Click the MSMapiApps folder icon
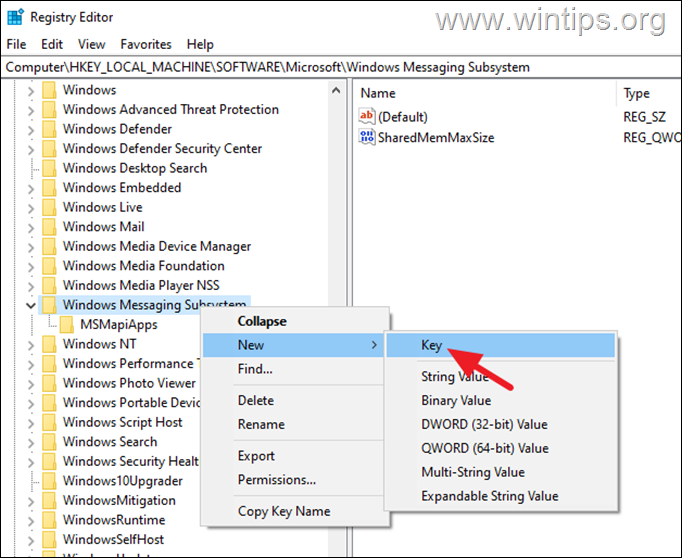 pos(67,325)
